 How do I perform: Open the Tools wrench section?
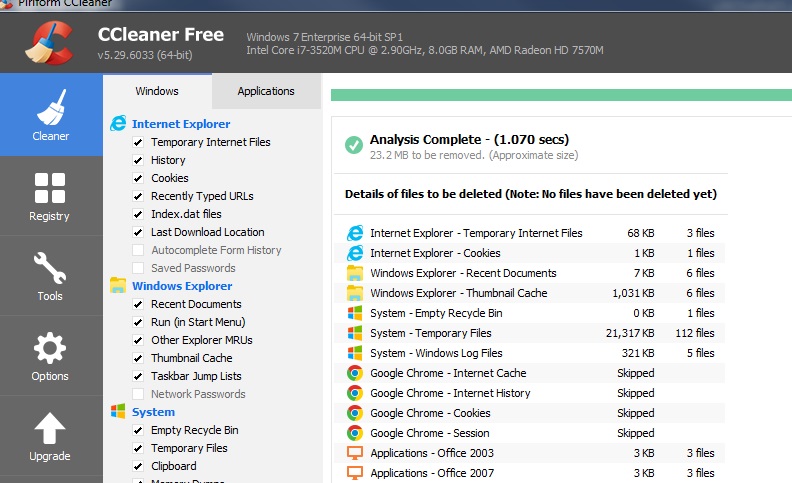[x=50, y=276]
